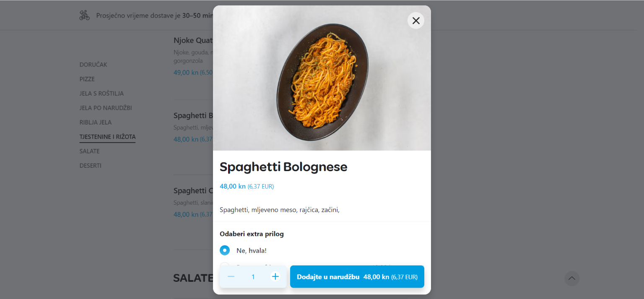The width and height of the screenshot is (644, 299).
Task: Go to the PIZZE category
Action: 87,79
